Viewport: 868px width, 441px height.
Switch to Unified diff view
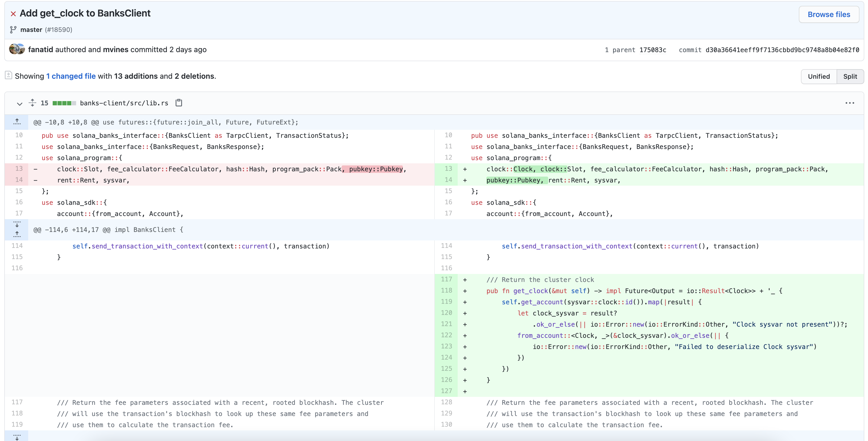tap(819, 77)
